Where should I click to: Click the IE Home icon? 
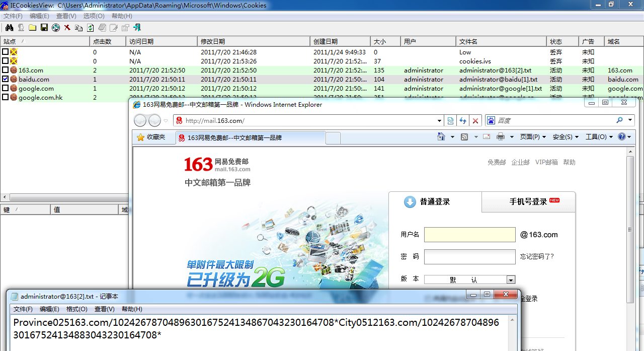(x=441, y=136)
